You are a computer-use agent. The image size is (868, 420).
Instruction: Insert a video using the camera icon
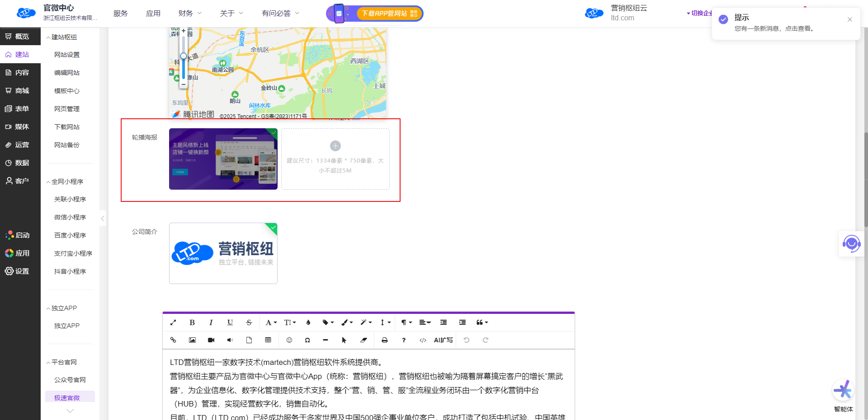click(211, 340)
